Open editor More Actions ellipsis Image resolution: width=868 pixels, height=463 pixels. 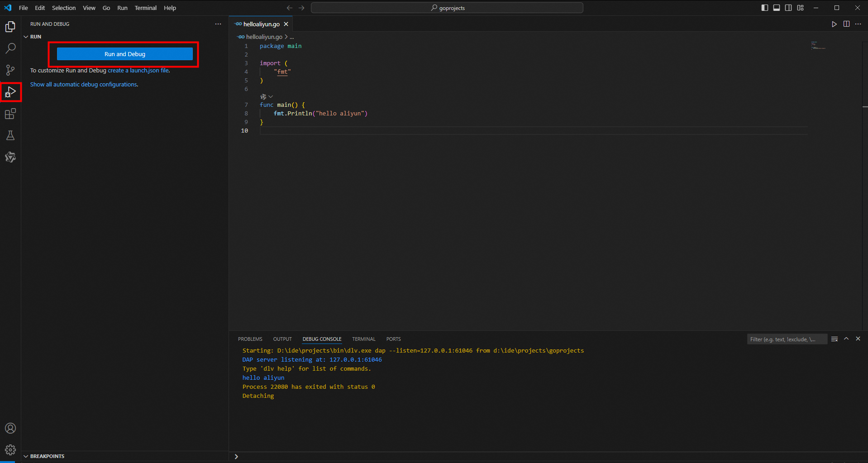[858, 24]
